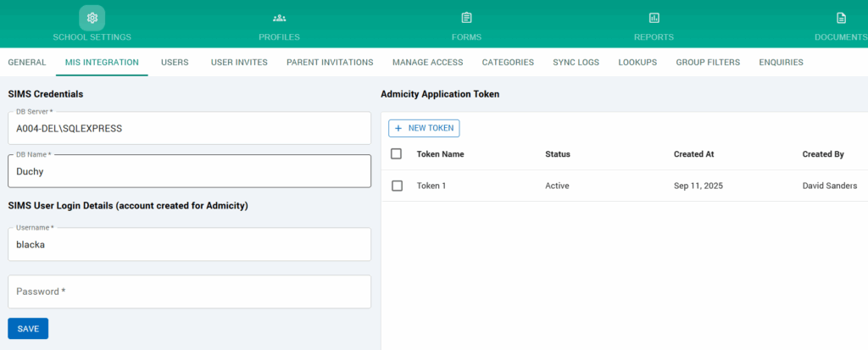This screenshot has height=350, width=868.
Task: Open the Group Filters tab
Action: [x=708, y=63]
